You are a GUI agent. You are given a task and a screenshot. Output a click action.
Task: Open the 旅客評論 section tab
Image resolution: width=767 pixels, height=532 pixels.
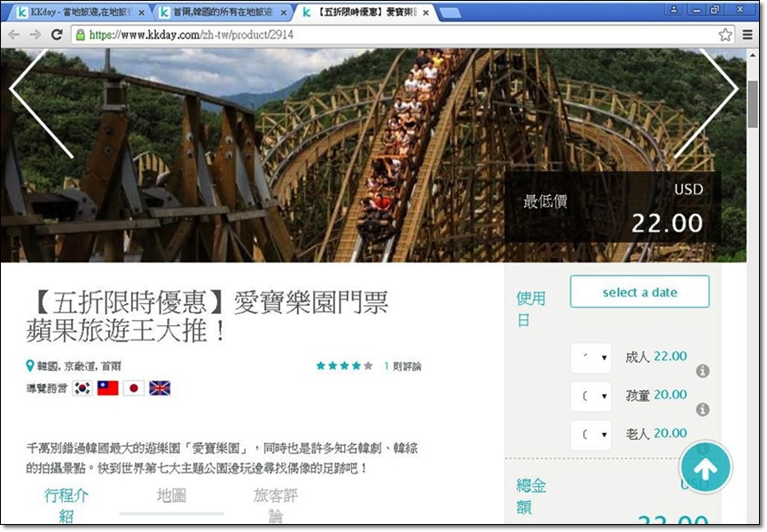(x=276, y=505)
